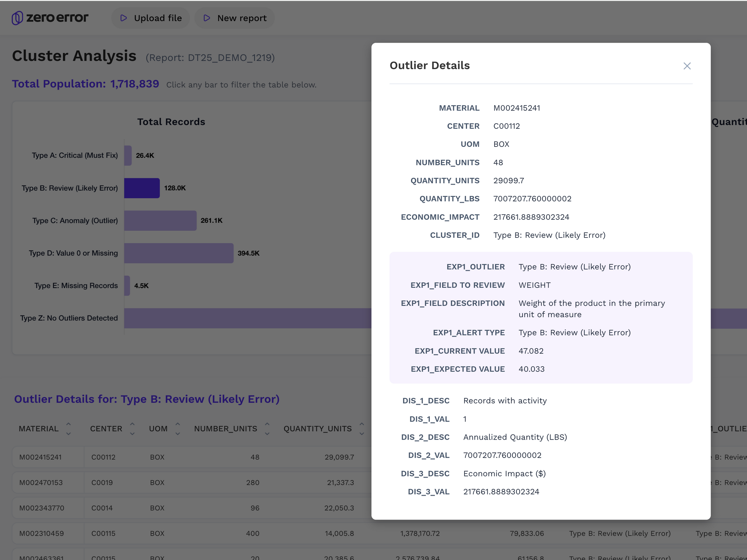Click the DIS_3_VAL value 217661.8889302324
This screenshot has height=560, width=747.
tap(501, 492)
